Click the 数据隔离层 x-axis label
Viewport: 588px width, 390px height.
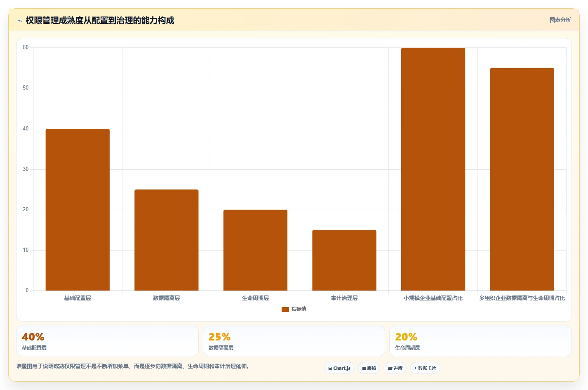[x=167, y=298]
